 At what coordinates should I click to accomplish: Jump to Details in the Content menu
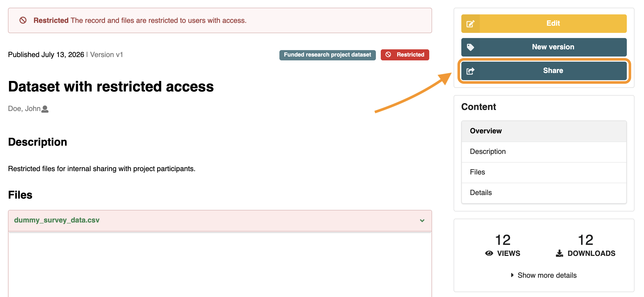[544, 193]
